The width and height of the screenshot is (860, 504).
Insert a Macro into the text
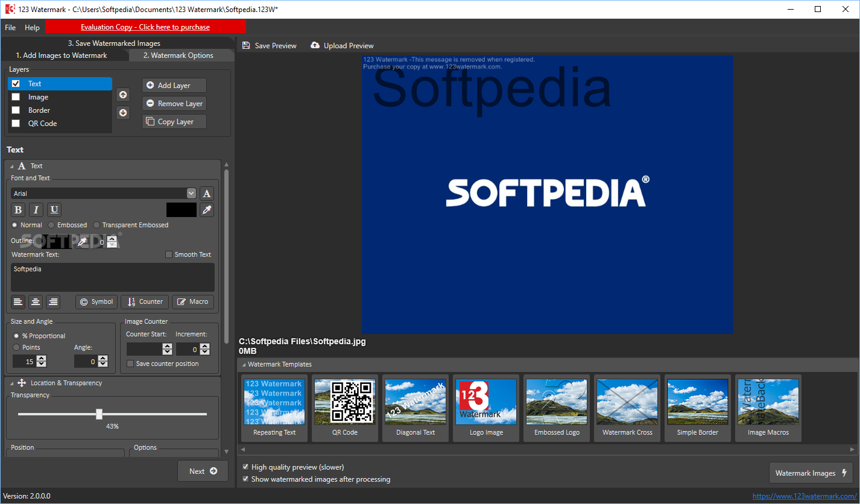tap(193, 302)
